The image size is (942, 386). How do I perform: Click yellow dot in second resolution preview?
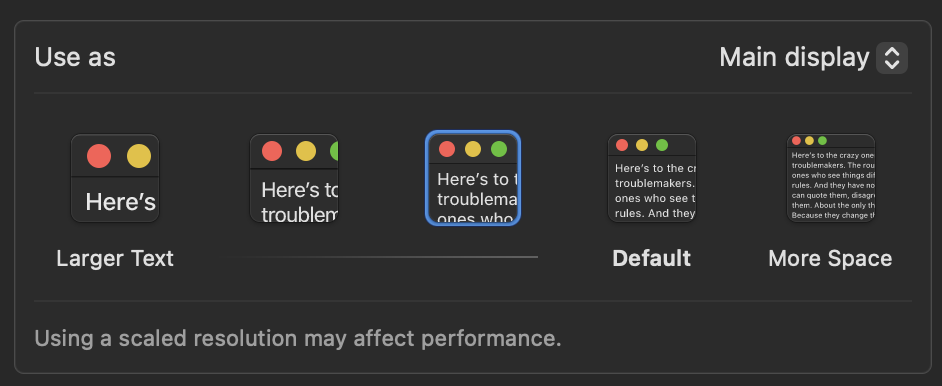pyautogui.click(x=306, y=151)
